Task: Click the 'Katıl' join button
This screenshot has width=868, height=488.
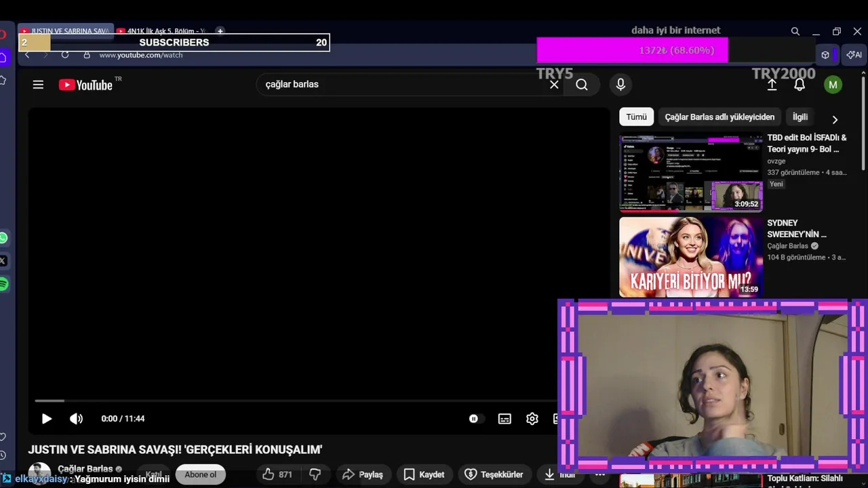Action: click(x=153, y=474)
